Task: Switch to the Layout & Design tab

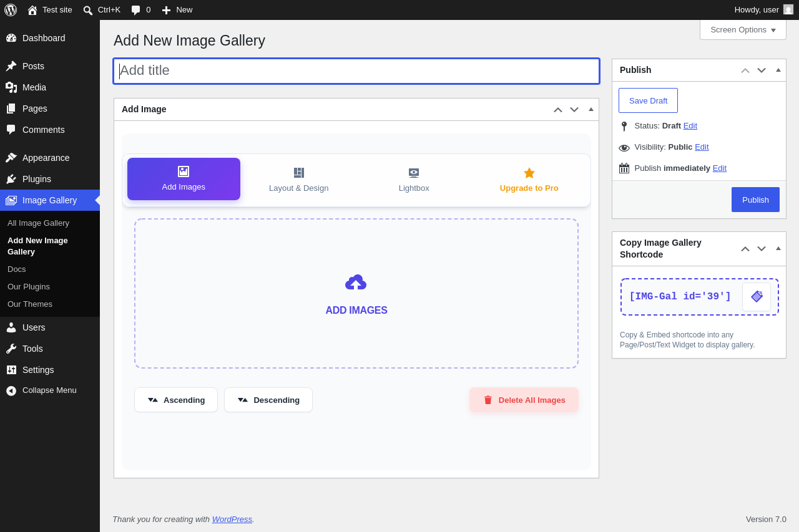Action: [x=299, y=180]
